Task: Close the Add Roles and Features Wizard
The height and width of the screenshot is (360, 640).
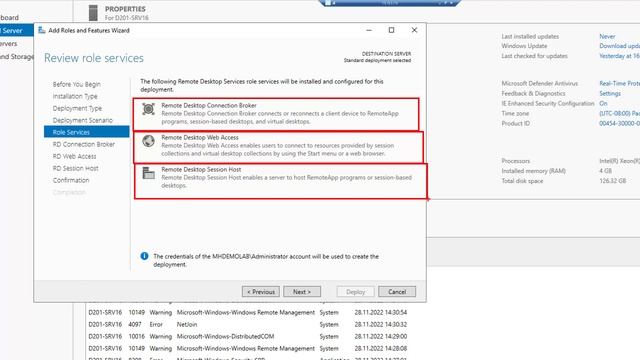Action: coord(414,30)
